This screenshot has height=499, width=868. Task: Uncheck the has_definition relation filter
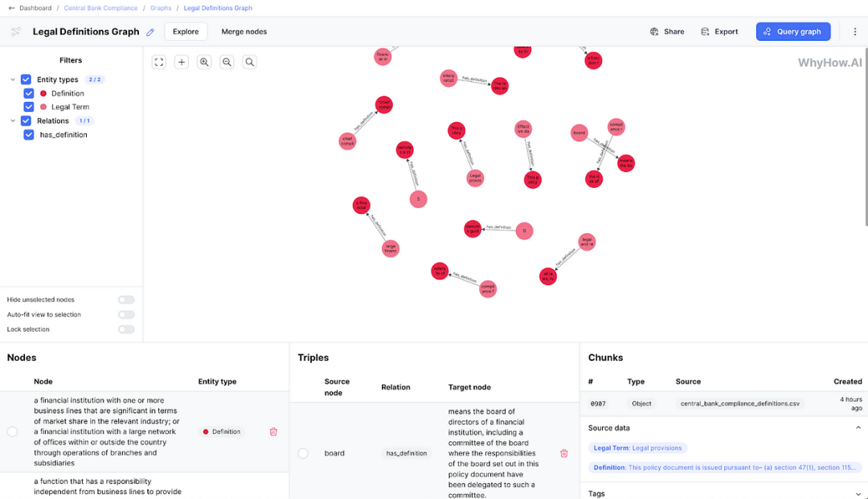(x=29, y=134)
